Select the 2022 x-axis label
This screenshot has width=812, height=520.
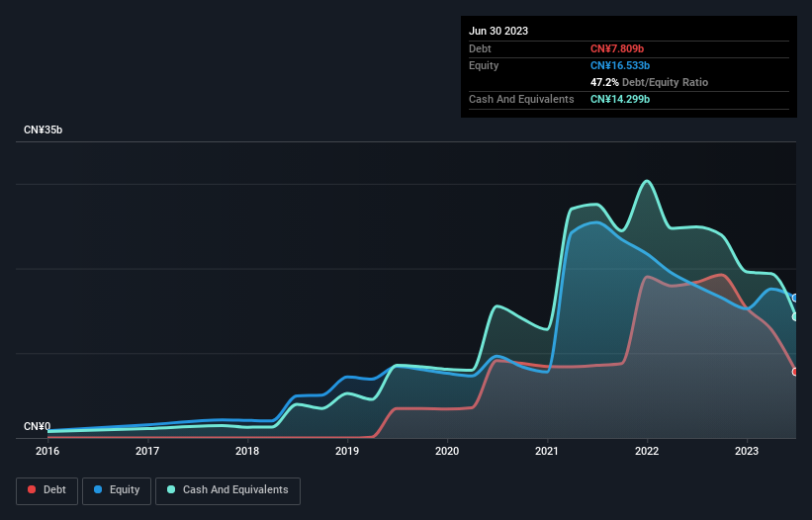[x=647, y=451]
